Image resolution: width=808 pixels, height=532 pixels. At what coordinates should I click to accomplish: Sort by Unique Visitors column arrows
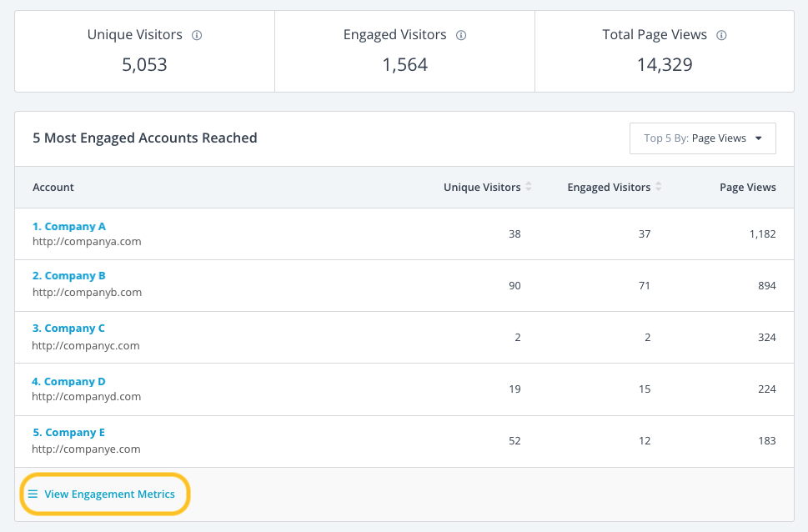point(529,187)
